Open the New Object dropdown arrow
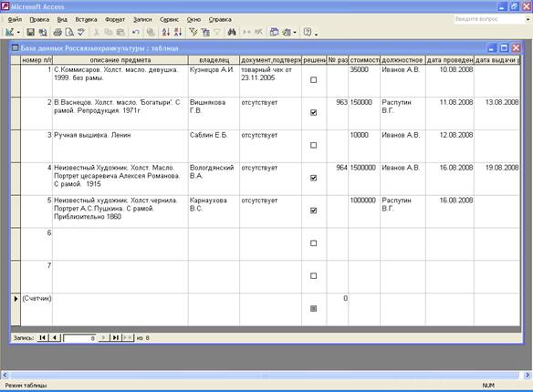This screenshot has height=392, width=533. click(x=295, y=33)
